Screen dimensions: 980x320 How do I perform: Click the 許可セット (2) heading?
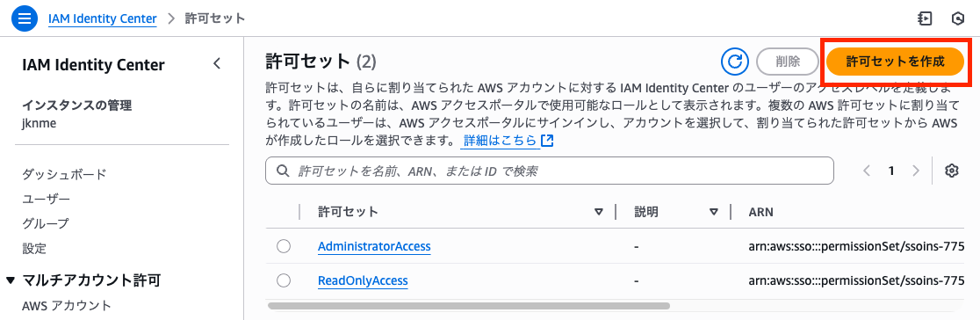point(321,62)
